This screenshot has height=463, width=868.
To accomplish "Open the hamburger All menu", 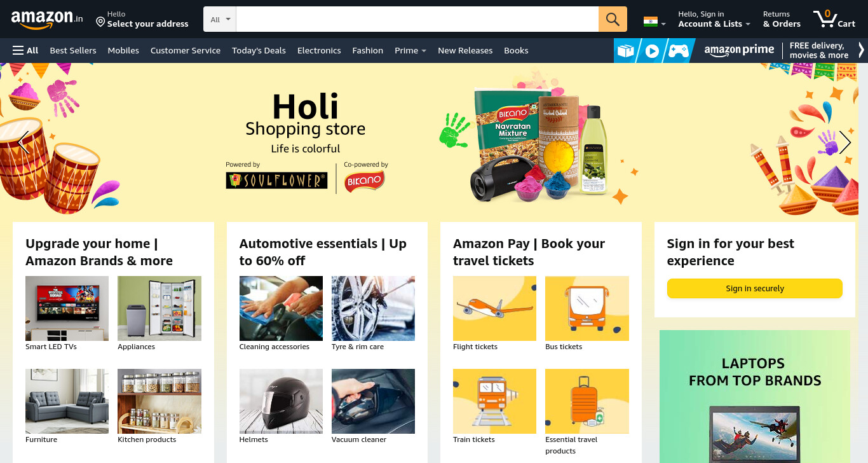I will coord(25,50).
